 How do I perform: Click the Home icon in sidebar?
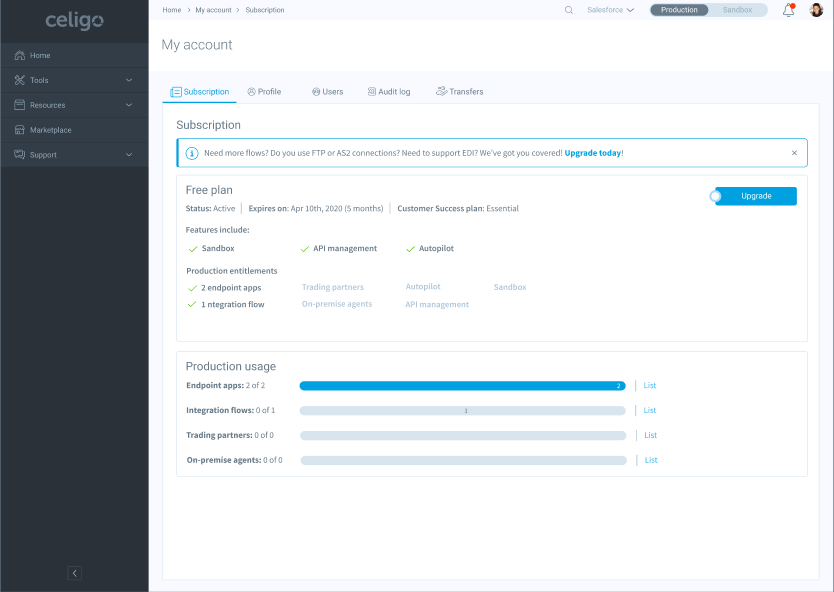pyautogui.click(x=20, y=56)
